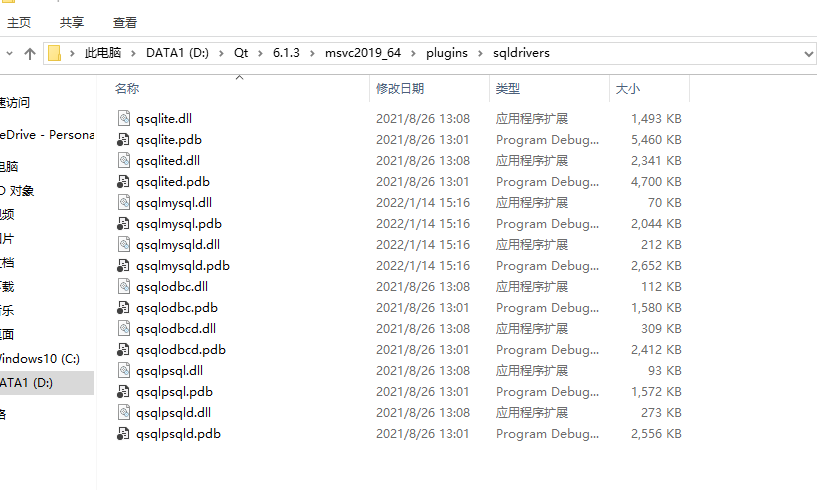Click the qsqlpsql.dll file icon
817x490 pixels.
(123, 371)
